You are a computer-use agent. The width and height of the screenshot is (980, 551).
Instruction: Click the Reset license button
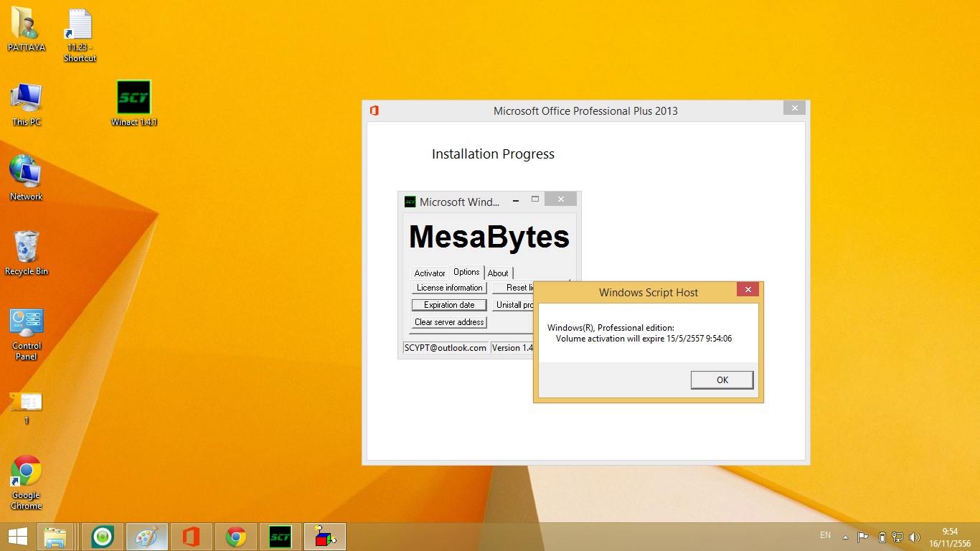point(513,288)
